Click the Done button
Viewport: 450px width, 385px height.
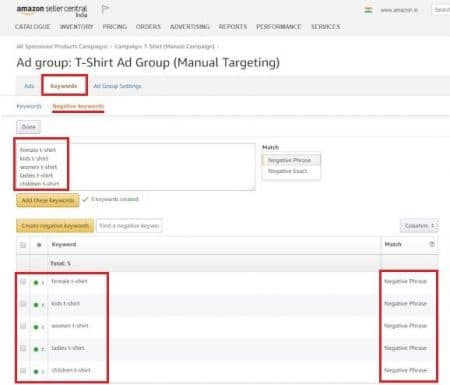pos(28,127)
